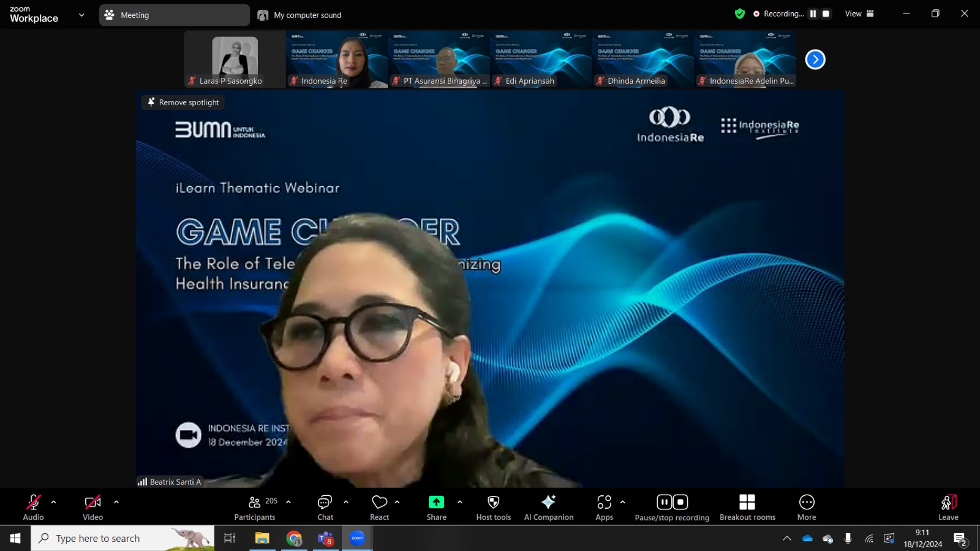Expand the Apps options caret

pyautogui.click(x=623, y=502)
